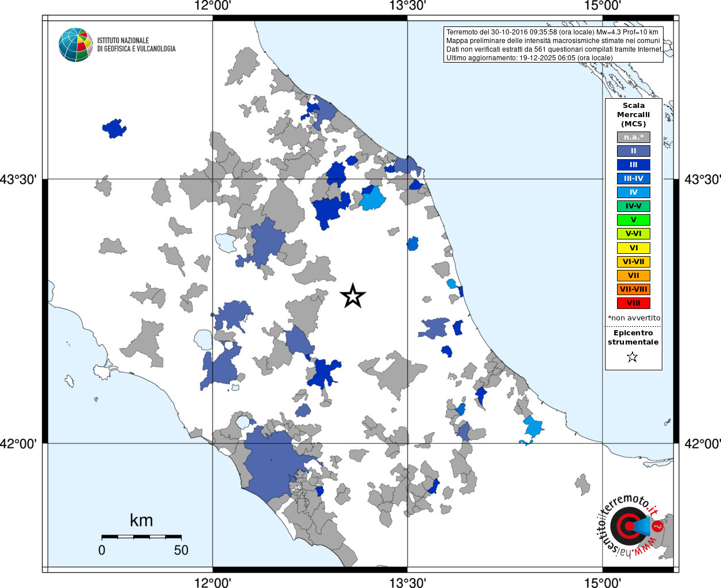The height and width of the screenshot is (588, 721).
Task: Click the bottom 15°00' longitude label
Action: (603, 582)
